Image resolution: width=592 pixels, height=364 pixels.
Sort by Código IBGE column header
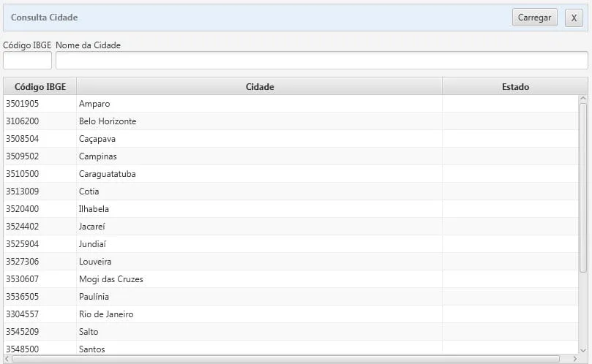pyautogui.click(x=40, y=86)
